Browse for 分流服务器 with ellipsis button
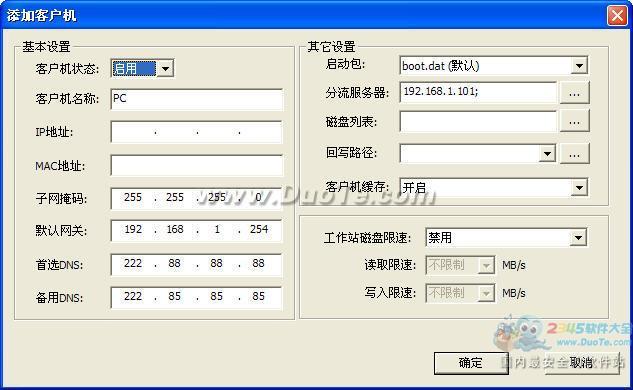Image resolution: width=633 pixels, height=390 pixels. coord(574,92)
